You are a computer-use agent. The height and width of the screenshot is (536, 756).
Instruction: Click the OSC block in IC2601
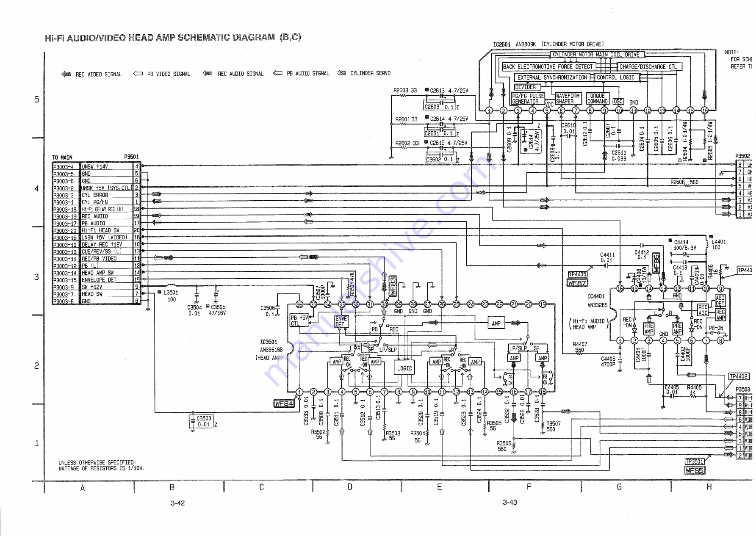tap(618, 102)
